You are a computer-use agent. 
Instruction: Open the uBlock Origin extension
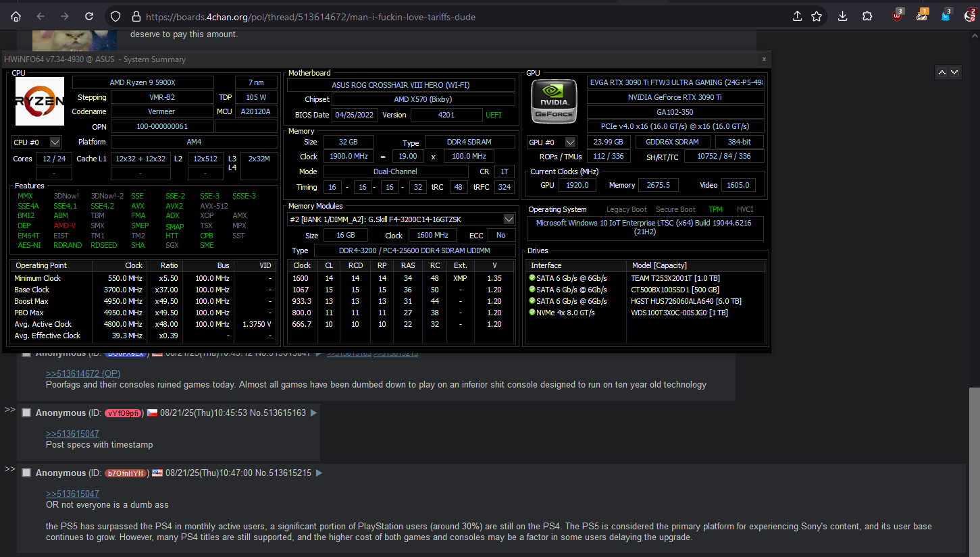click(x=897, y=16)
